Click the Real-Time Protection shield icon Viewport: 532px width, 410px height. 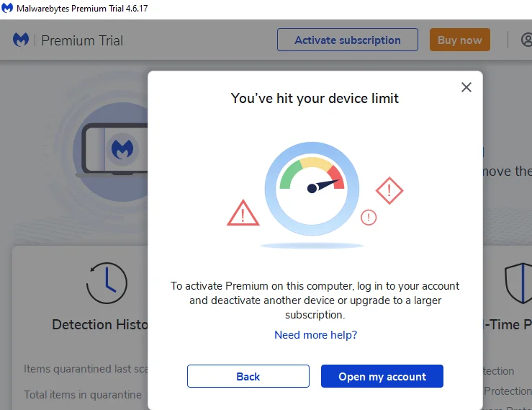click(x=518, y=283)
